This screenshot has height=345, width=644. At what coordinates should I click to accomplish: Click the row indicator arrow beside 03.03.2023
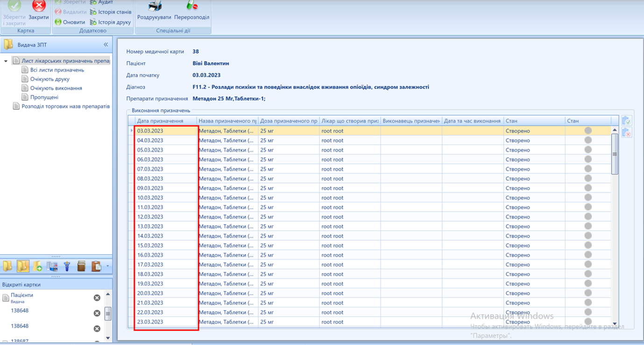[x=132, y=131]
